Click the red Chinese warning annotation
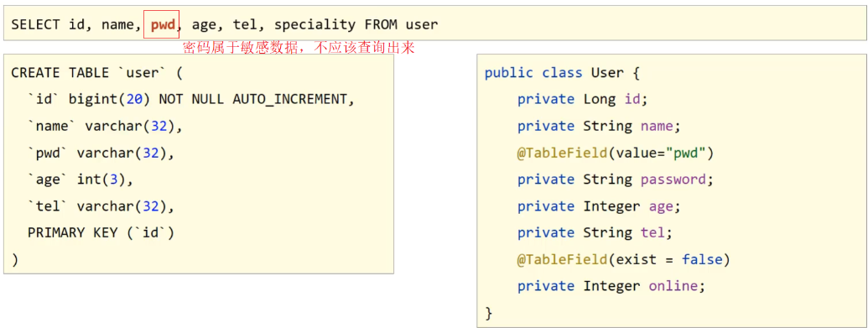This screenshot has height=328, width=868. coord(299,49)
